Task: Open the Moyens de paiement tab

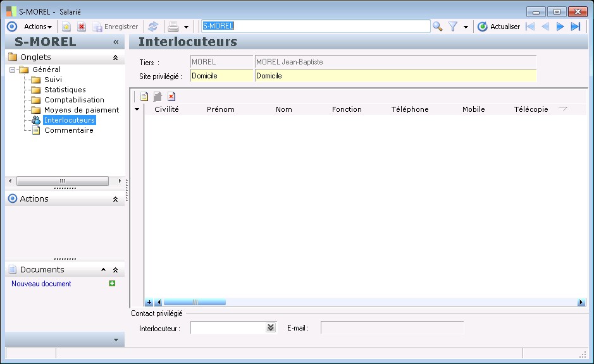Action: (82, 110)
